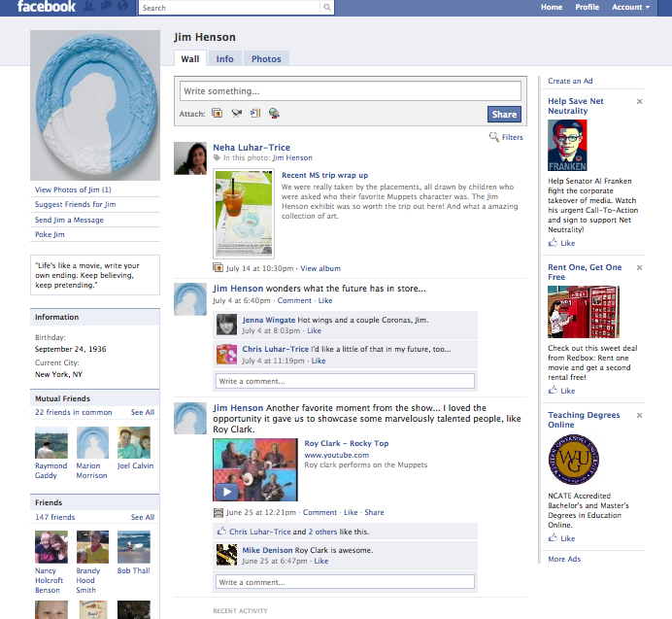Click the Facebook logo

click(x=47, y=7)
